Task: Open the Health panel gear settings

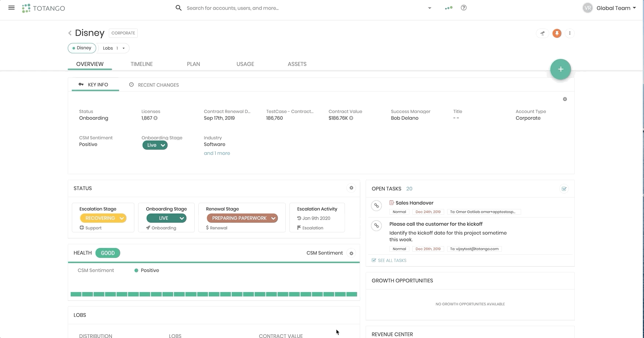Action: (x=351, y=253)
